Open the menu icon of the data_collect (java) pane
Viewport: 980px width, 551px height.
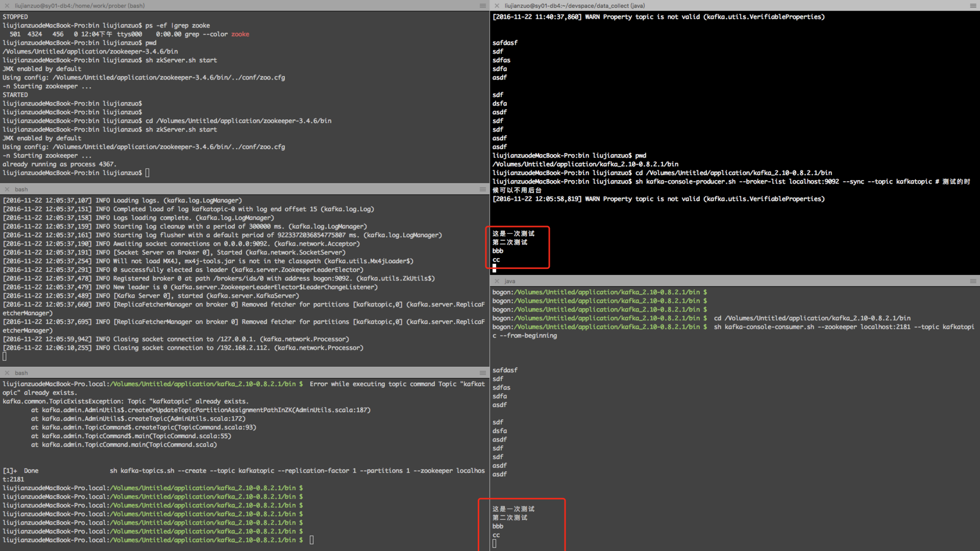pos(973,6)
